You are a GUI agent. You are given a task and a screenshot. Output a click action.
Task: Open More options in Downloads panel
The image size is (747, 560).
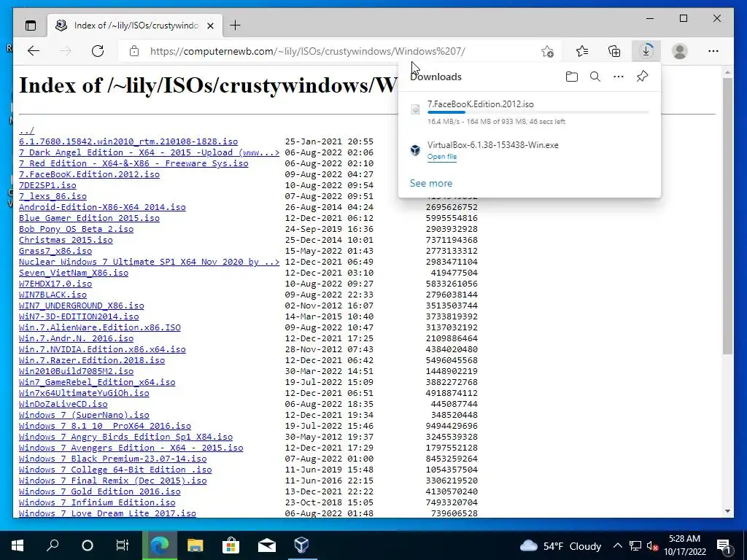(619, 77)
